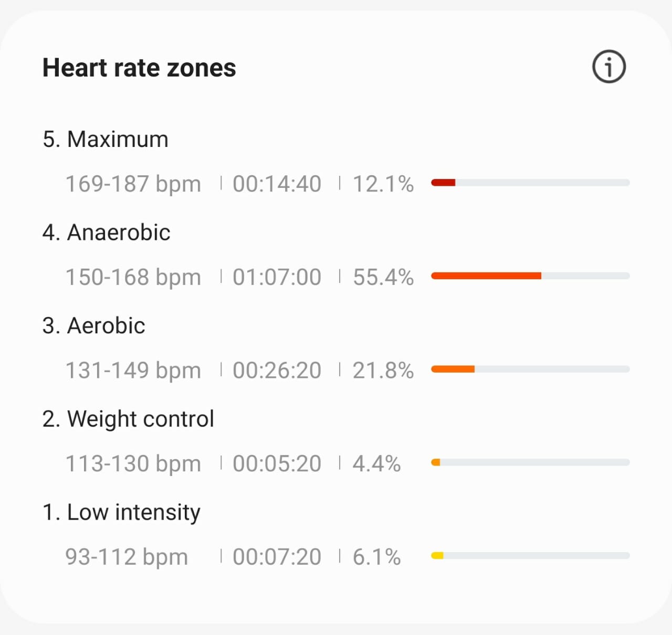This screenshot has width=672, height=635.
Task: Select the 150-168 bpm range
Action: (133, 277)
